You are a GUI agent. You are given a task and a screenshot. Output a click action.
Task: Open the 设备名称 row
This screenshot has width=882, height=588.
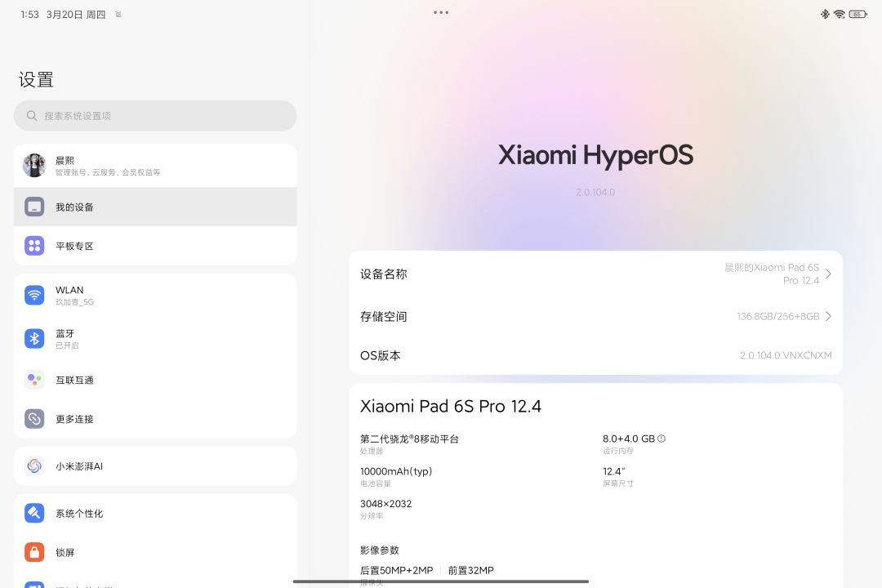point(595,274)
